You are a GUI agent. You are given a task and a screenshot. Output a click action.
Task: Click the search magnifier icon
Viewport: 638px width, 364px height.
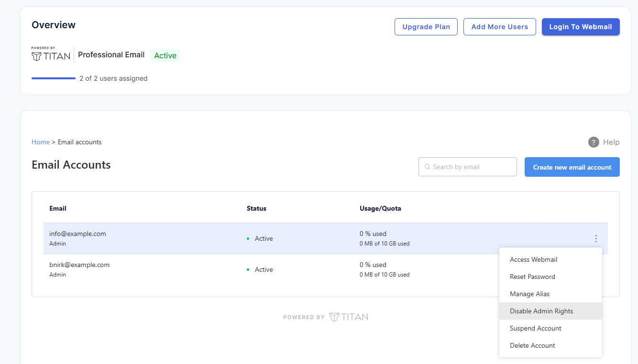(x=427, y=167)
